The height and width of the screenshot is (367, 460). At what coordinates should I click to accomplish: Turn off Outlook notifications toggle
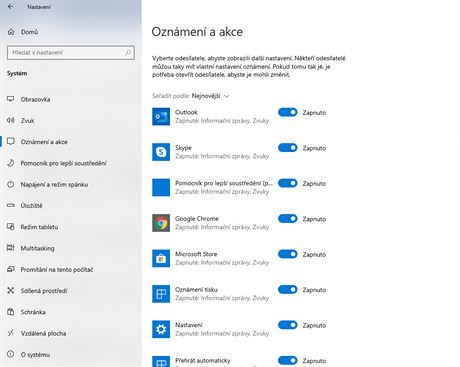[288, 112]
